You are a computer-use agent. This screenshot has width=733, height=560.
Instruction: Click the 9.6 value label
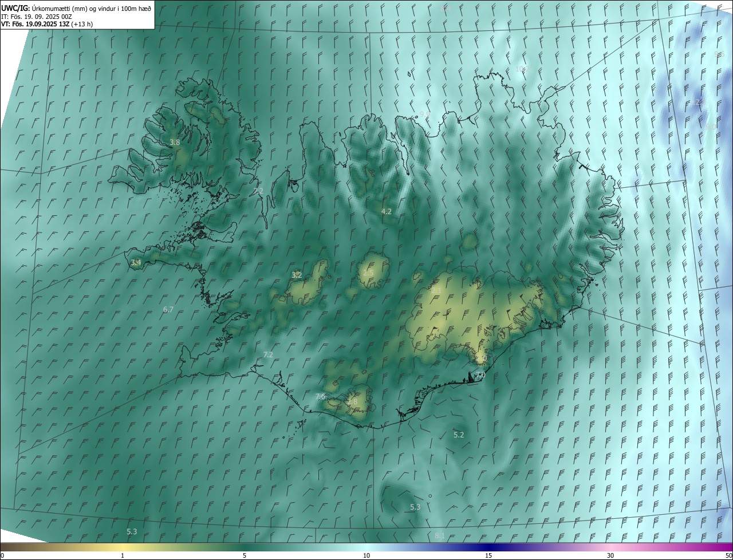tap(719, 54)
